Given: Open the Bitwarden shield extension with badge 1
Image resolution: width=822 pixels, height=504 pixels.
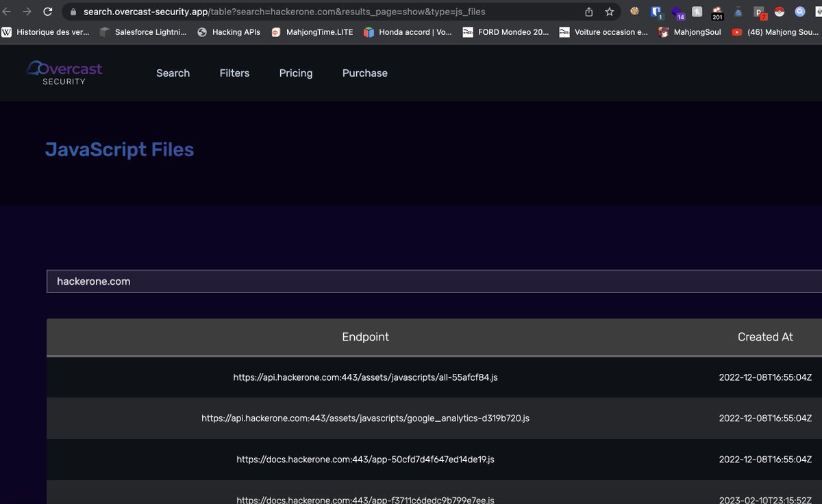Looking at the screenshot, I should point(657,12).
